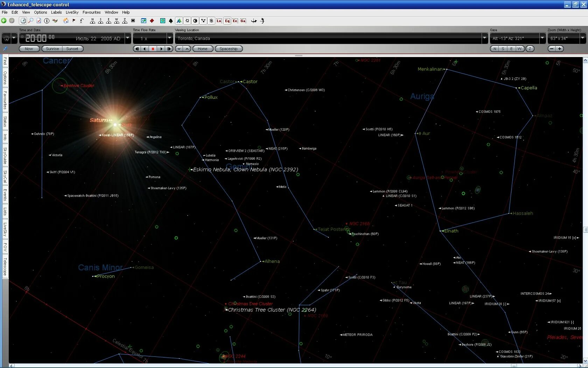Click the green Back arrow icon
The width and height of the screenshot is (588, 368).
coord(4,21)
